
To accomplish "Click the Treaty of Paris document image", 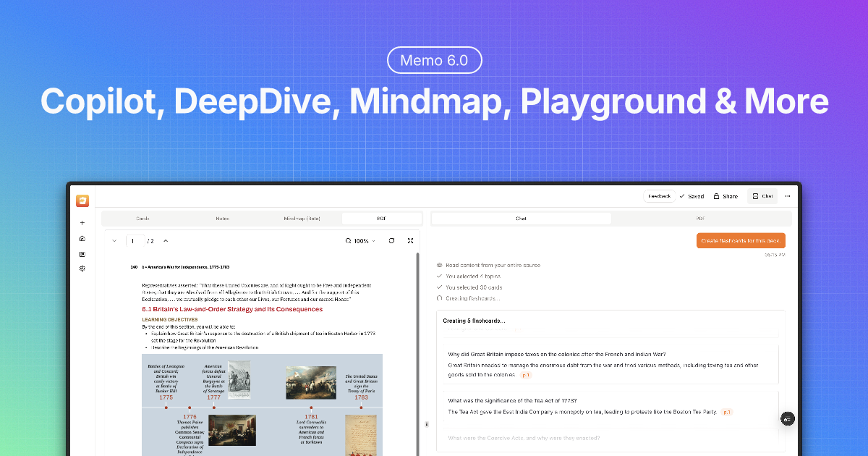I will pyautogui.click(x=360, y=435).
